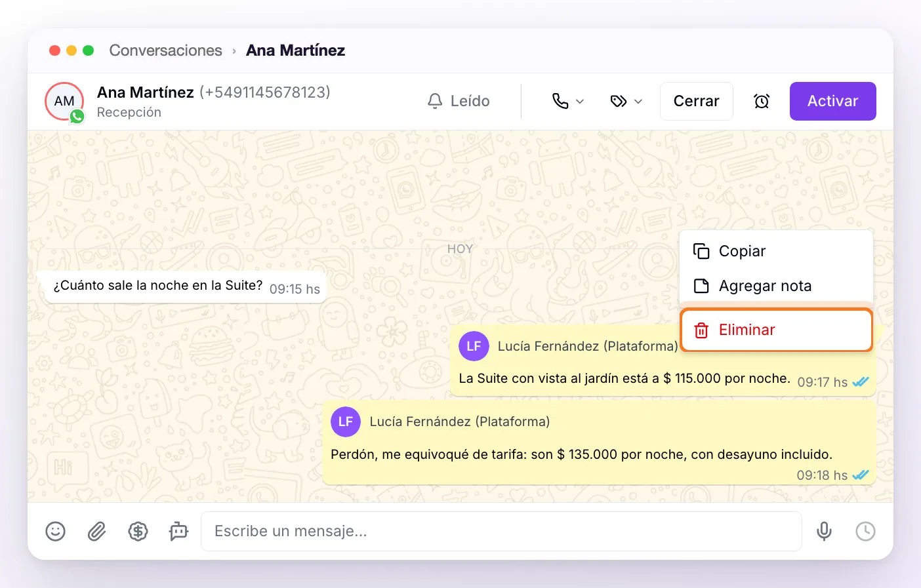Click the emoji smiley icon

pyautogui.click(x=55, y=531)
